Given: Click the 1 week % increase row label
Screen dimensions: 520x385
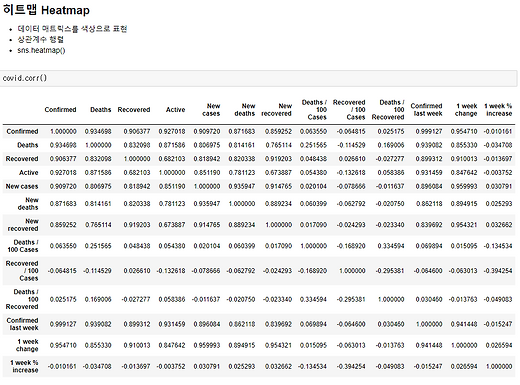Looking at the screenshot, I should point(24,366).
